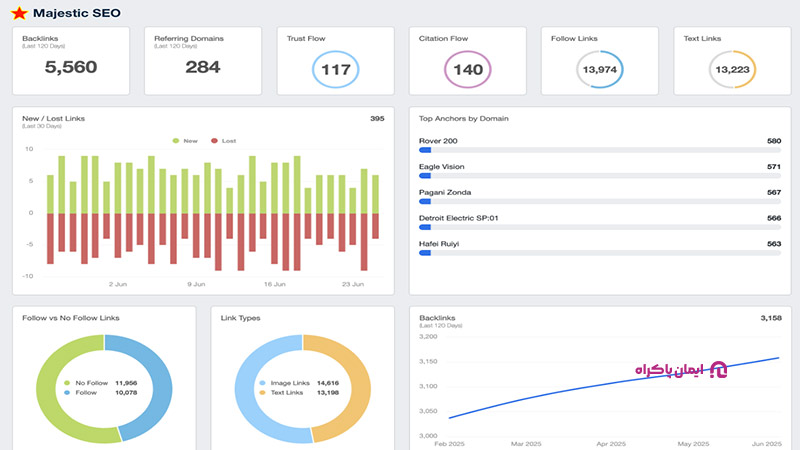Select the Detroit Electric SP:01 anchor row
The width and height of the screenshot is (800, 450).
[600, 222]
